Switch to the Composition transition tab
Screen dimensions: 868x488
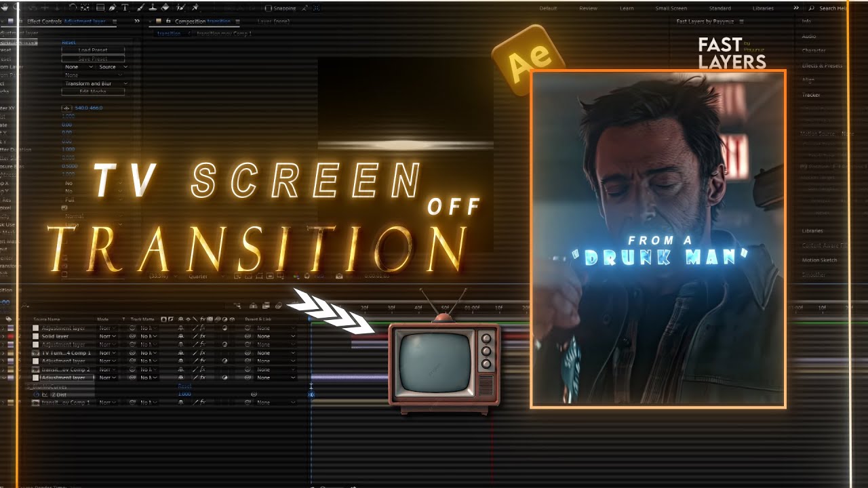click(x=203, y=22)
